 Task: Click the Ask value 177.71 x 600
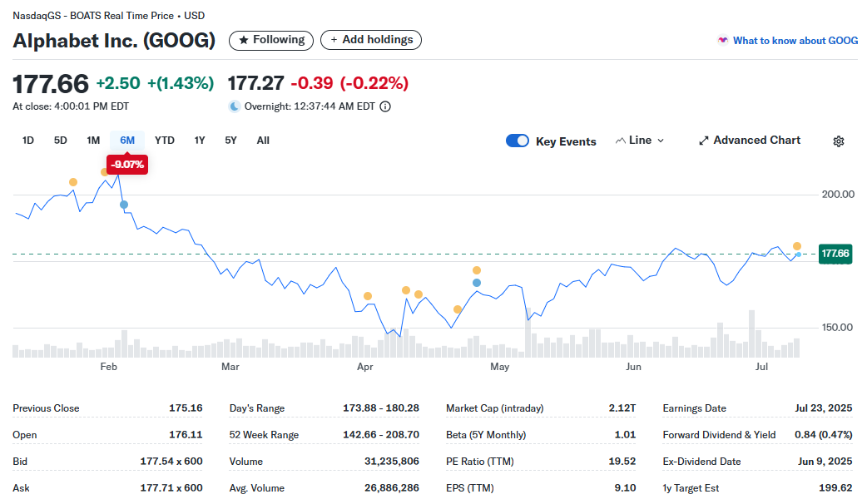171,487
